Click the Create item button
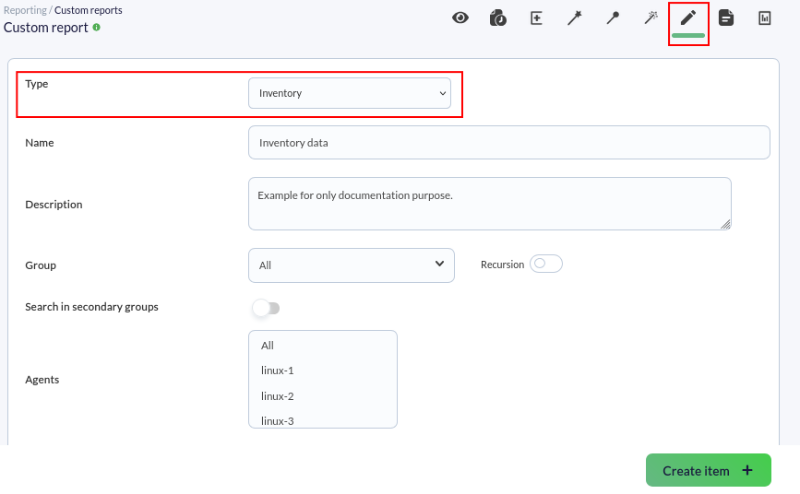 pyautogui.click(x=708, y=471)
